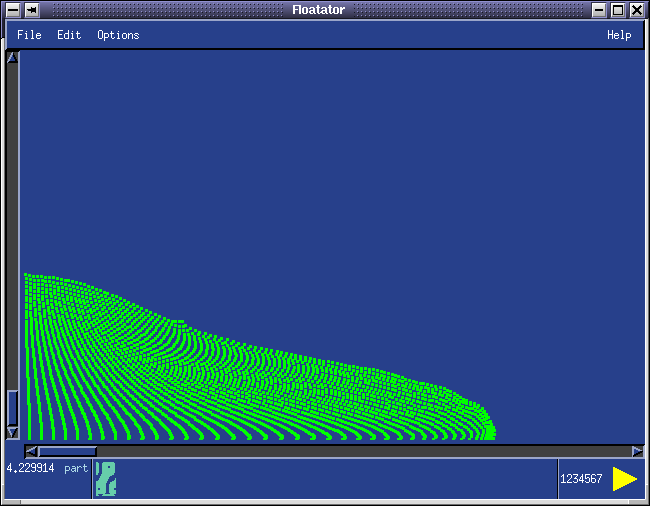Click the horizontal scrollbar right arrow
Screen dimensions: 650x506
[637, 451]
